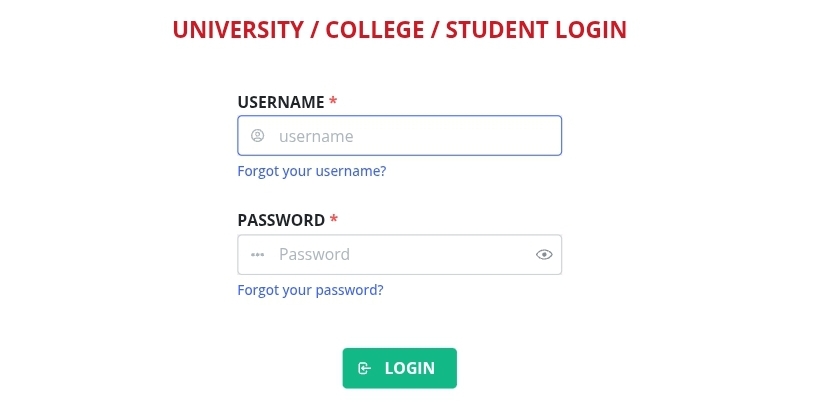Click the USERNAME field label
Image resolution: width=819 pixels, height=415 pixels.
point(281,102)
